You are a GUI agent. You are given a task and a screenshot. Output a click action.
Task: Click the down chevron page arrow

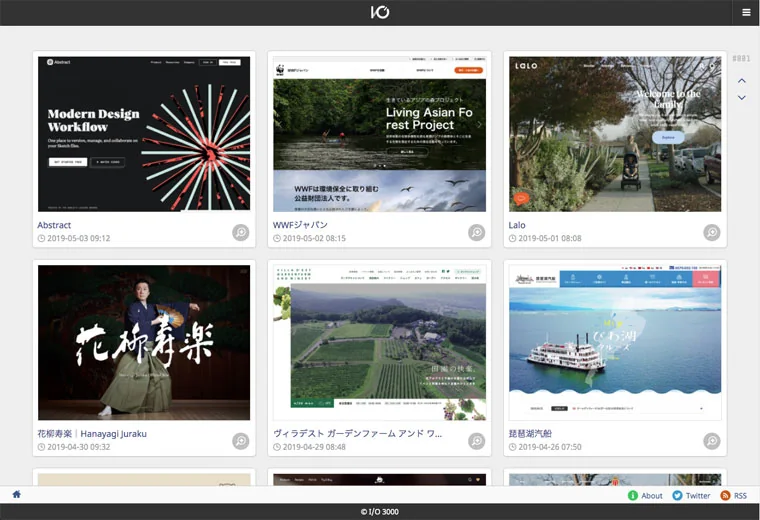[x=742, y=98]
